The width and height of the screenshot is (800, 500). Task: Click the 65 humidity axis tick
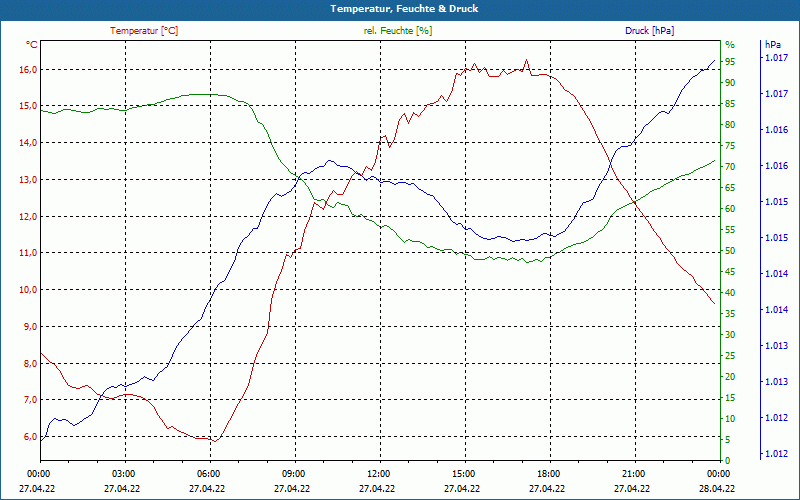coord(730,188)
